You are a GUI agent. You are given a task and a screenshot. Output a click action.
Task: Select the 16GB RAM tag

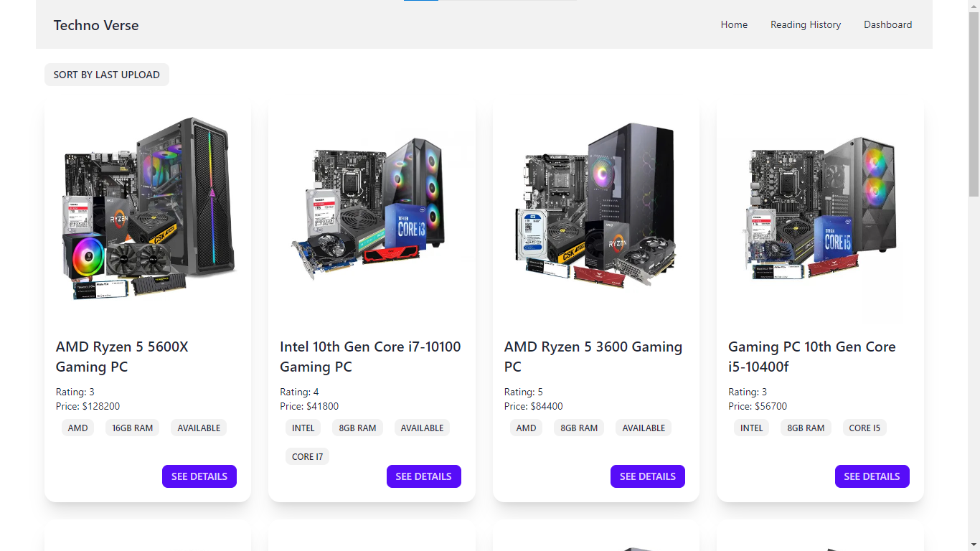click(132, 428)
